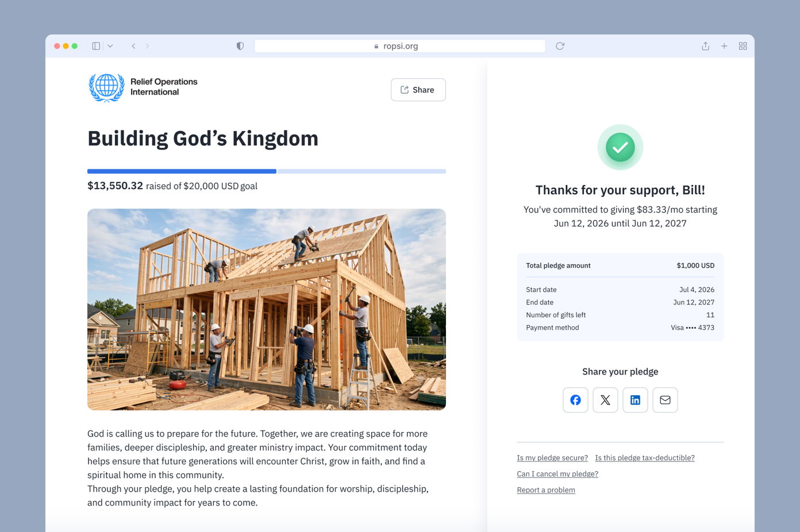The image size is (800, 532).
Task: Click the paragraph starting 'Through your pledge'
Action: (x=258, y=496)
